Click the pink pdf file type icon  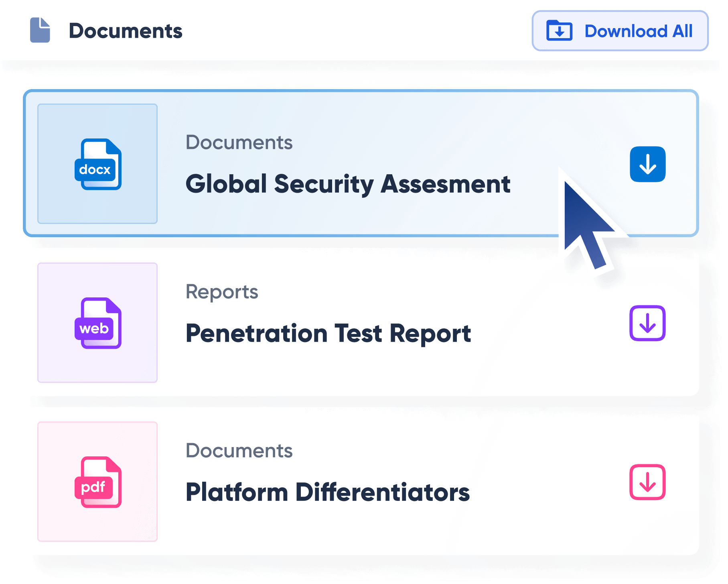click(98, 482)
